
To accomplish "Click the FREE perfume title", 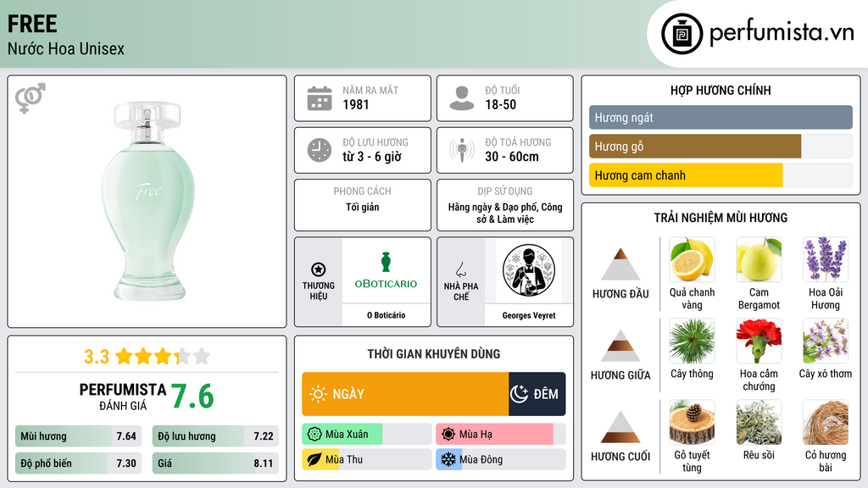I will tap(32, 24).
